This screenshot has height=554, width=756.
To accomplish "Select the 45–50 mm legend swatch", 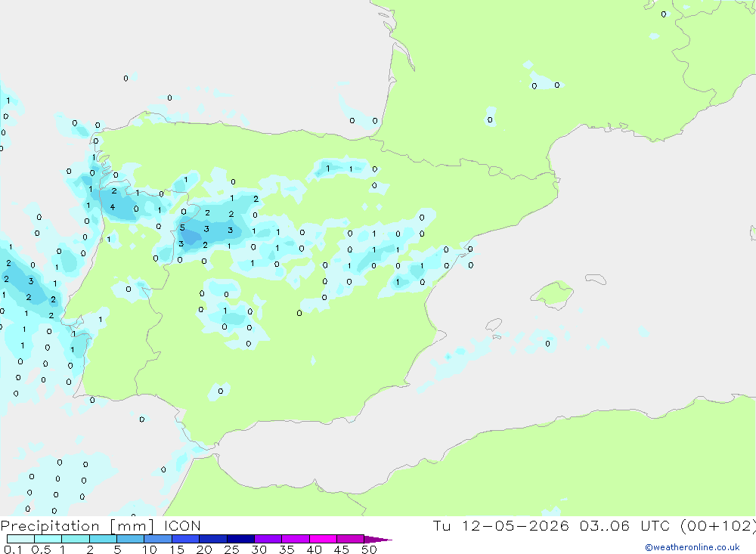I will (351, 539).
